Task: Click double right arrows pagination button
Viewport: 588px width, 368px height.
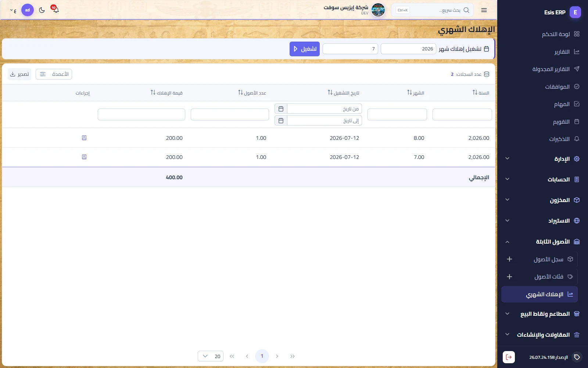Action: click(293, 356)
